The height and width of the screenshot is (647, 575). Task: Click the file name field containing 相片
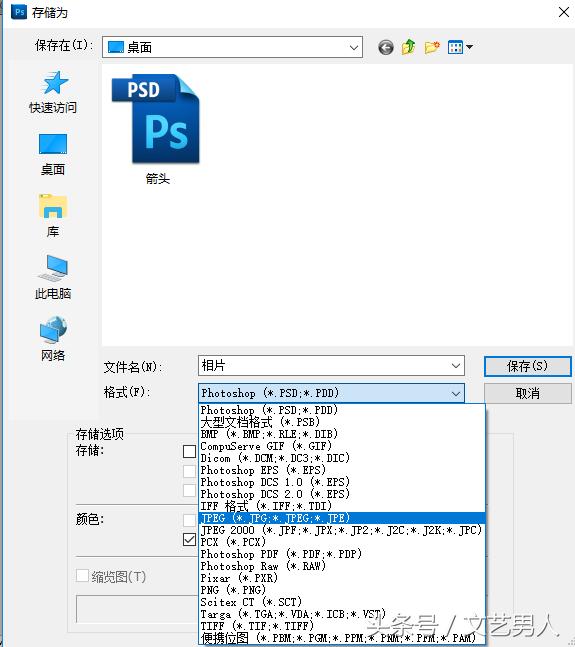point(331,366)
